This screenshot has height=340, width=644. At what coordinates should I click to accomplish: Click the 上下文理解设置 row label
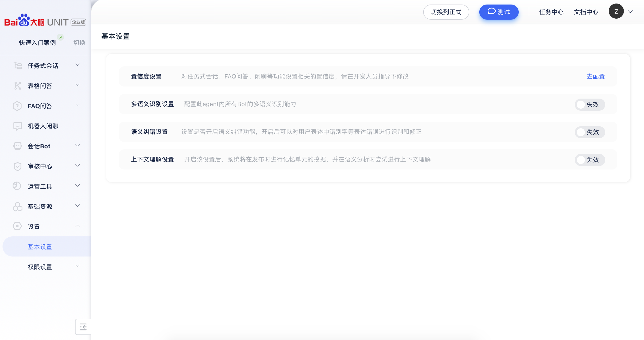152,159
